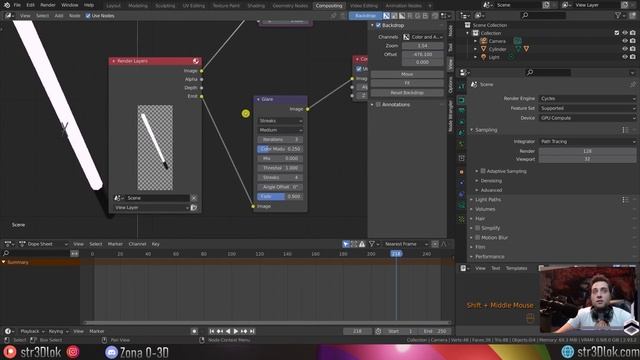Collapse the Render Layers node

tap(113, 61)
